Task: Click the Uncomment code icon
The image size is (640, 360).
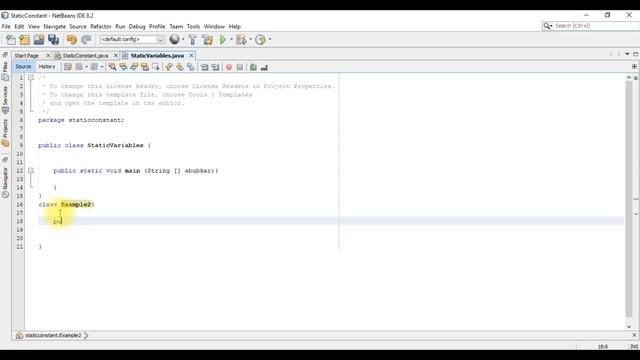Action: 264,67
